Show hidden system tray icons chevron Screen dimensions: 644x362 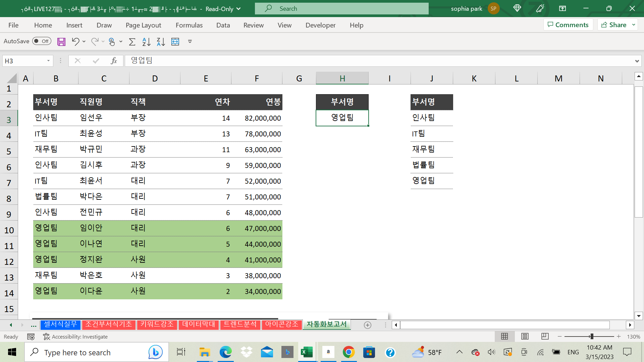459,352
